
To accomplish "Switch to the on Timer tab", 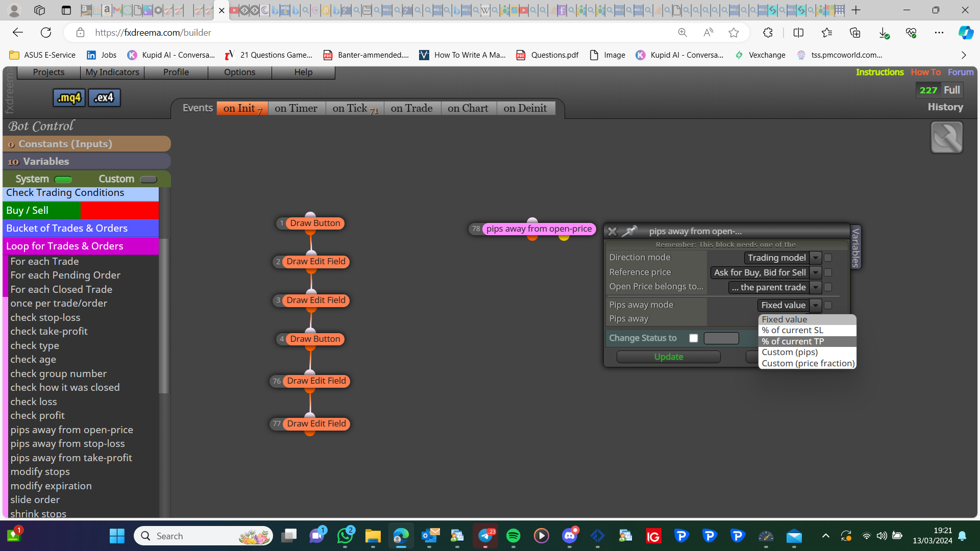I will 296,108.
